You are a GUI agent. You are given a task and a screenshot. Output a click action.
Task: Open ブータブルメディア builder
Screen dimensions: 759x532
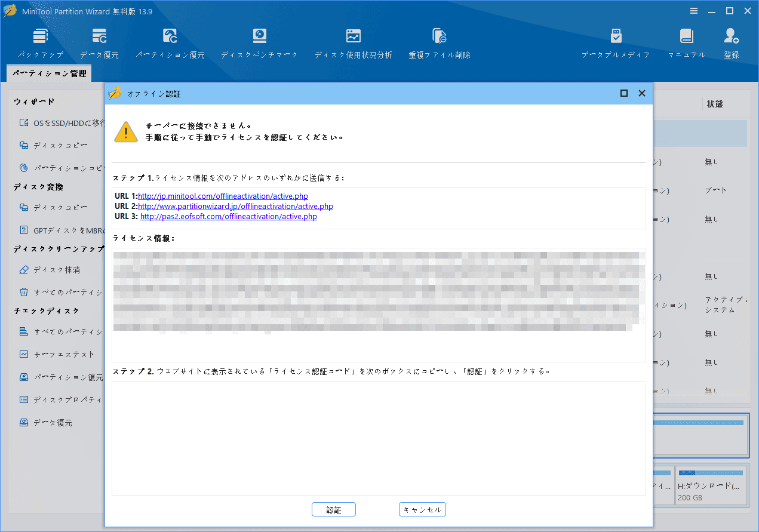[x=616, y=44]
